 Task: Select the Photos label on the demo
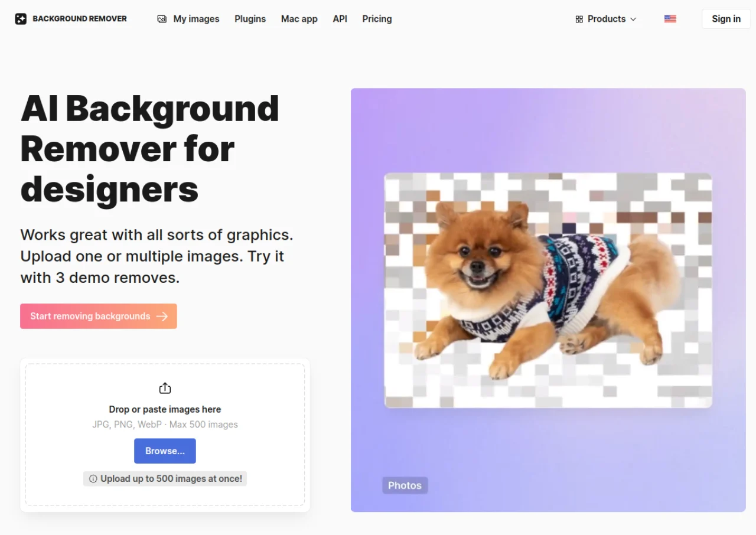coord(405,485)
